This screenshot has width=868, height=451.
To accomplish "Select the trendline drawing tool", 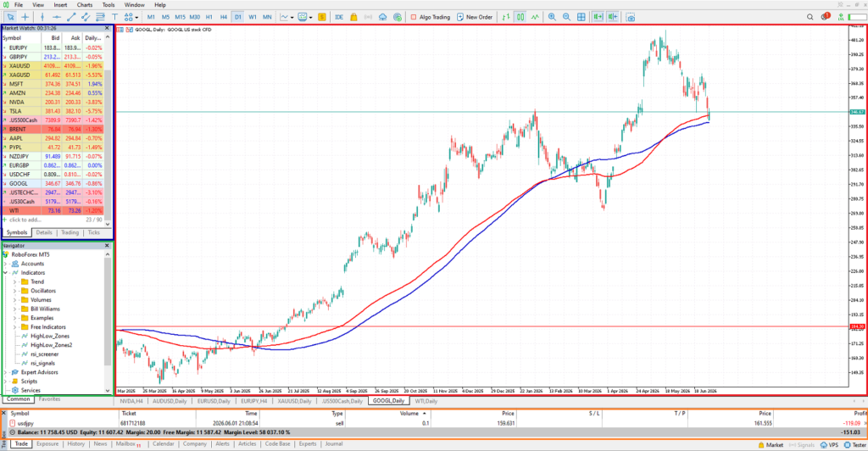I will click(71, 17).
